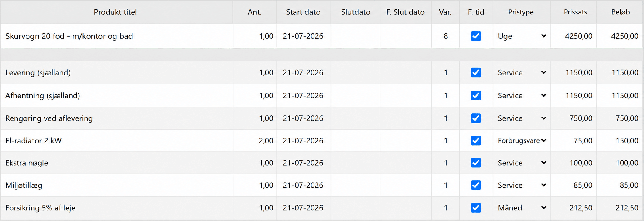Screen dimensions: 644x221
Task: Click the Prissats column header
Action: pyautogui.click(x=575, y=12)
